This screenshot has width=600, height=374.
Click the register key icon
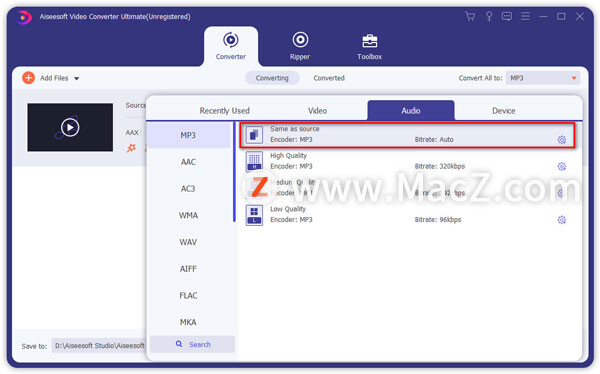pos(489,16)
